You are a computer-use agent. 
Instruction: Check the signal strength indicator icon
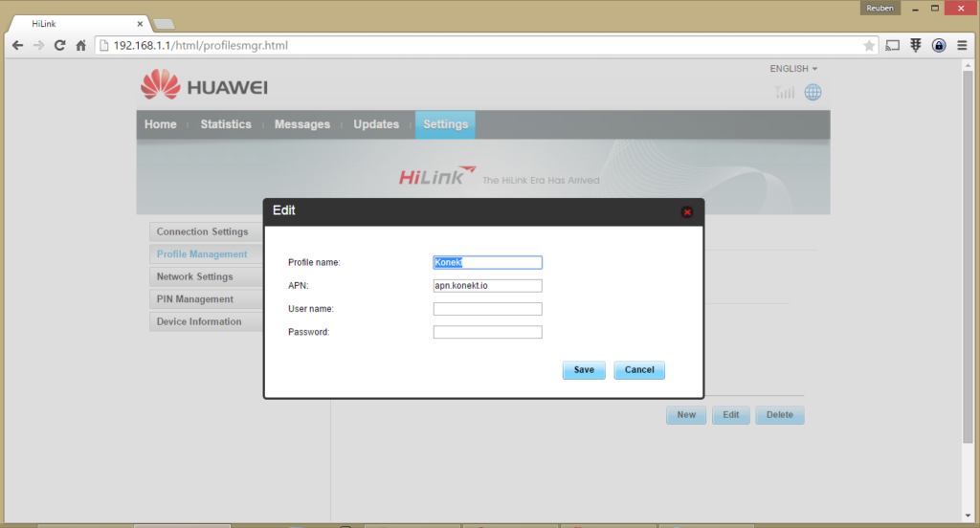784,93
